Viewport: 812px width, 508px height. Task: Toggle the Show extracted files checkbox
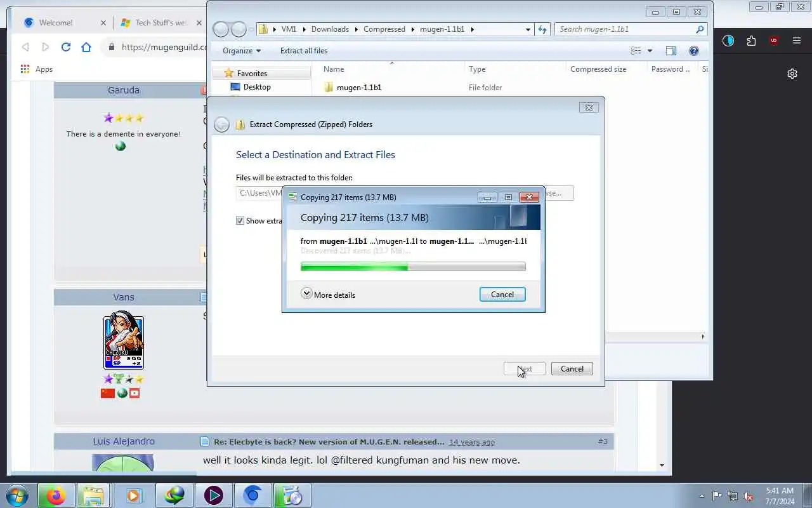[x=240, y=221]
